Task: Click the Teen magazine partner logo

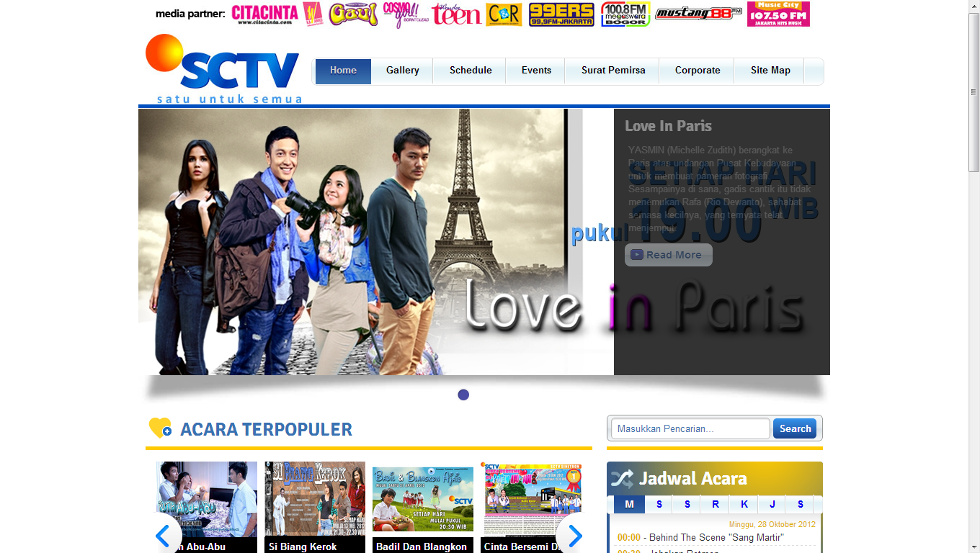Action: pos(456,14)
